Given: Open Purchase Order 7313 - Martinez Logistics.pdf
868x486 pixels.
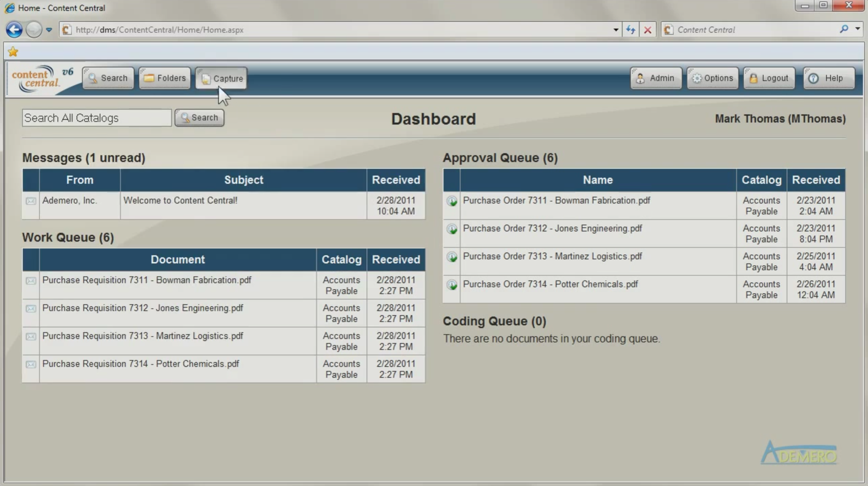Looking at the screenshot, I should [x=552, y=256].
